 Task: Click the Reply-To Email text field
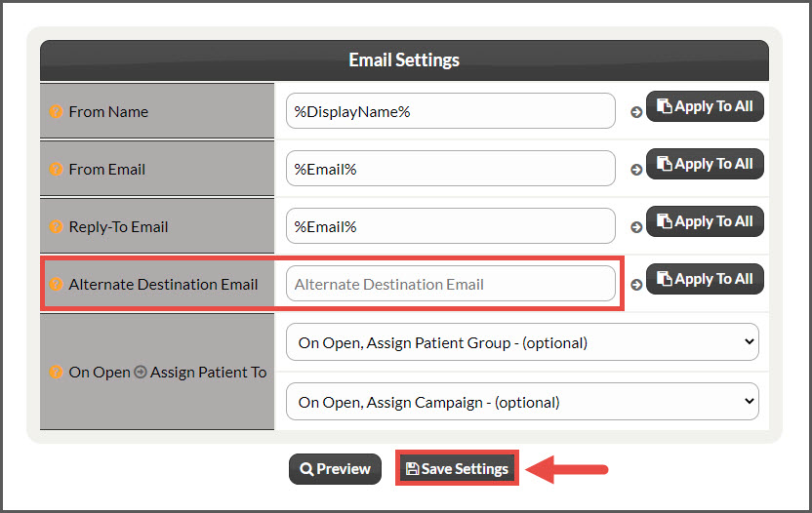tap(451, 225)
